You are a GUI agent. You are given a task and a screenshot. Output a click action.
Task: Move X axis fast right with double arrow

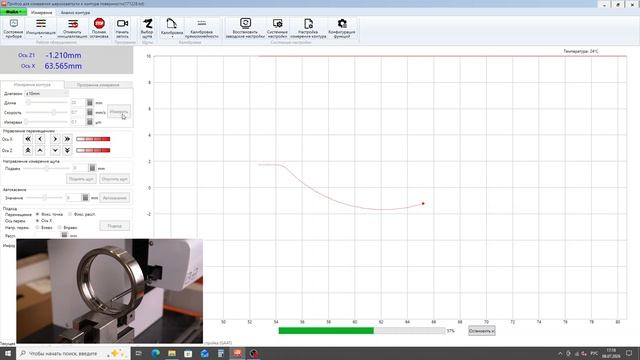(x=67, y=139)
